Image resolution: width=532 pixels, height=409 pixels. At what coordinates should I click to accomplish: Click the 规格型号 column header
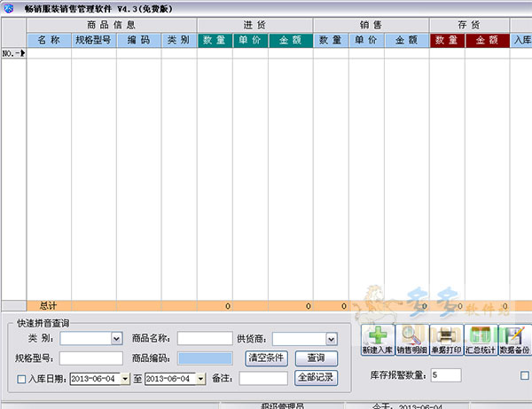coord(94,40)
